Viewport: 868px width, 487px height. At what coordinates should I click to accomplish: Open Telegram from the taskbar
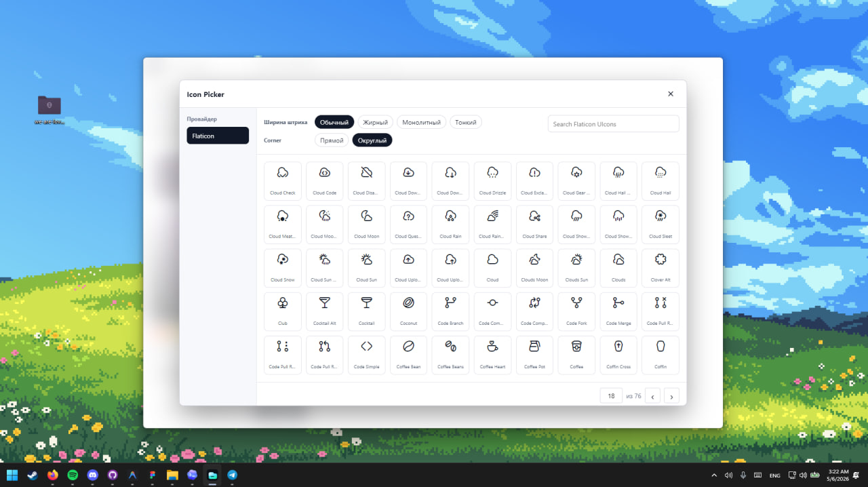pos(233,475)
